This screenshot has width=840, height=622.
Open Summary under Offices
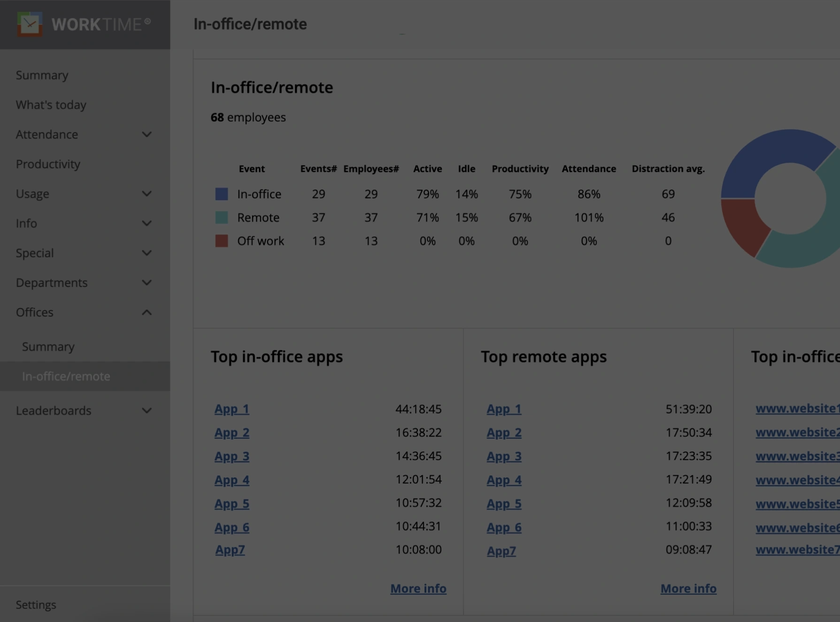pos(48,347)
